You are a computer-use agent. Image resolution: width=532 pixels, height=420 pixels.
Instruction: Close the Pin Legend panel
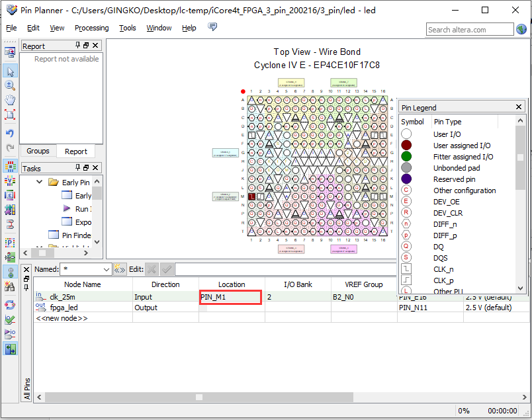pyautogui.click(x=519, y=106)
